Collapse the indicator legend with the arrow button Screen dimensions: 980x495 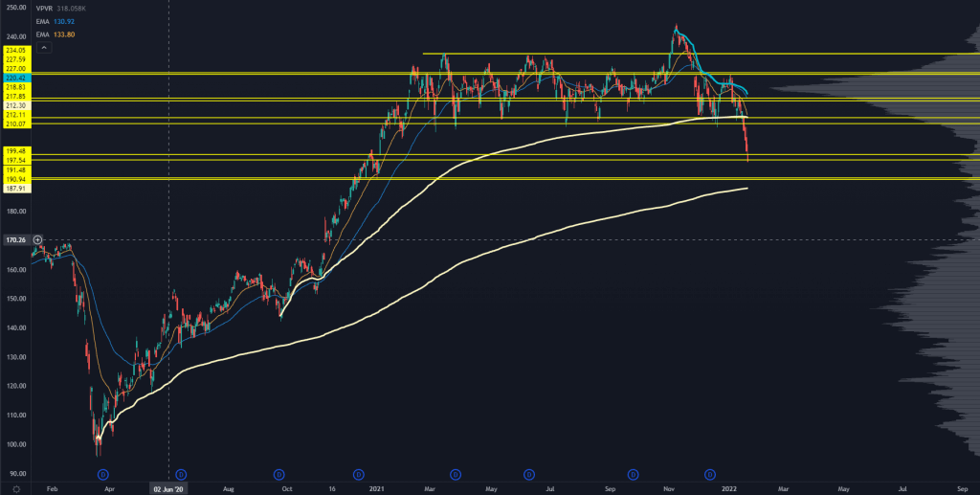click(44, 46)
